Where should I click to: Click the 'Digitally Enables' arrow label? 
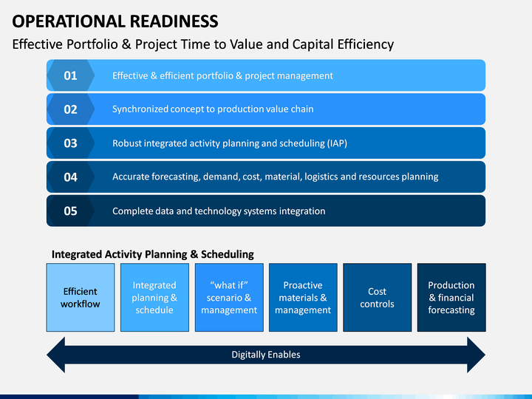[x=266, y=355]
